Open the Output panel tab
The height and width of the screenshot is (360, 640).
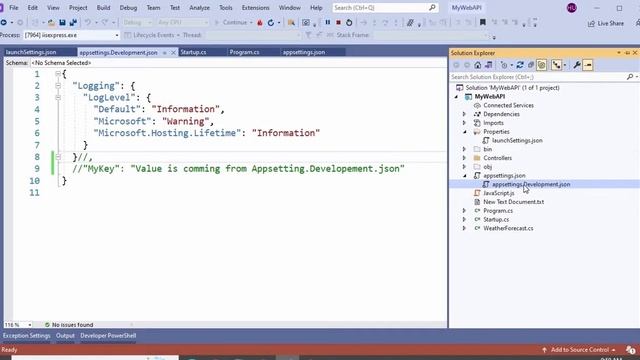point(65,336)
